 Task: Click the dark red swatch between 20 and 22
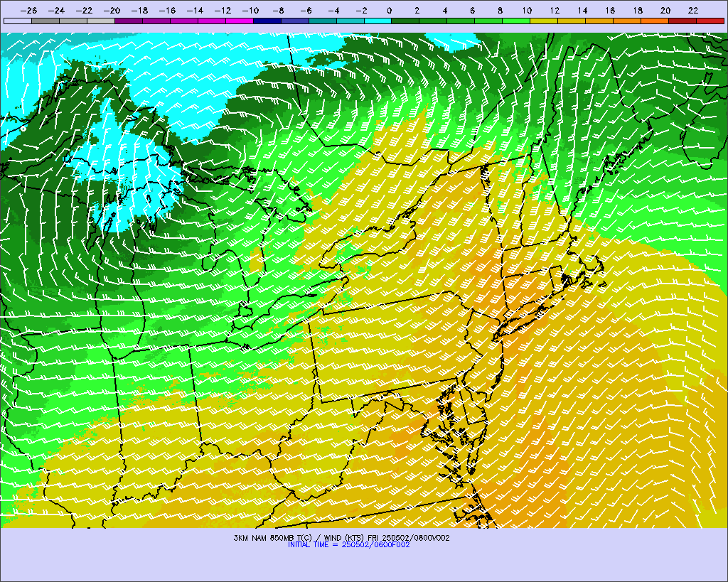click(682, 21)
